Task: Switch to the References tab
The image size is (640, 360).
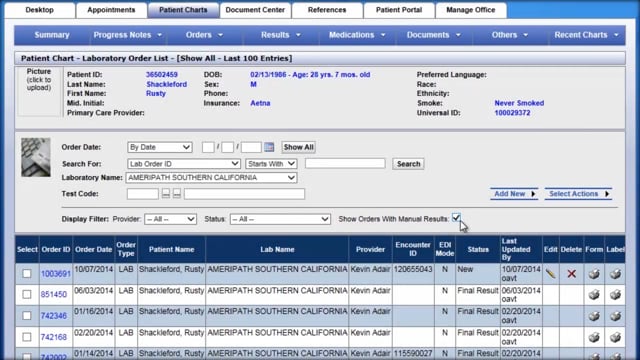Action: [x=327, y=10]
